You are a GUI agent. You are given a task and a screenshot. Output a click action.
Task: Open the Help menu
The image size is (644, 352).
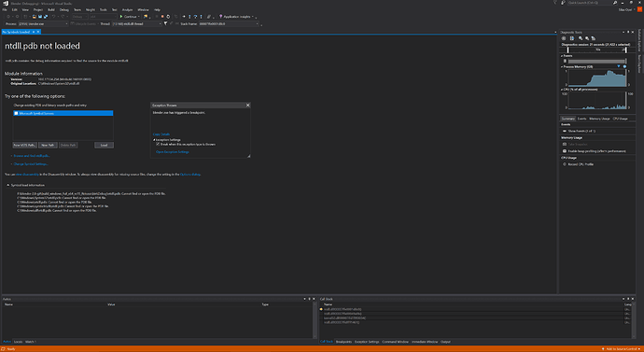pyautogui.click(x=158, y=9)
